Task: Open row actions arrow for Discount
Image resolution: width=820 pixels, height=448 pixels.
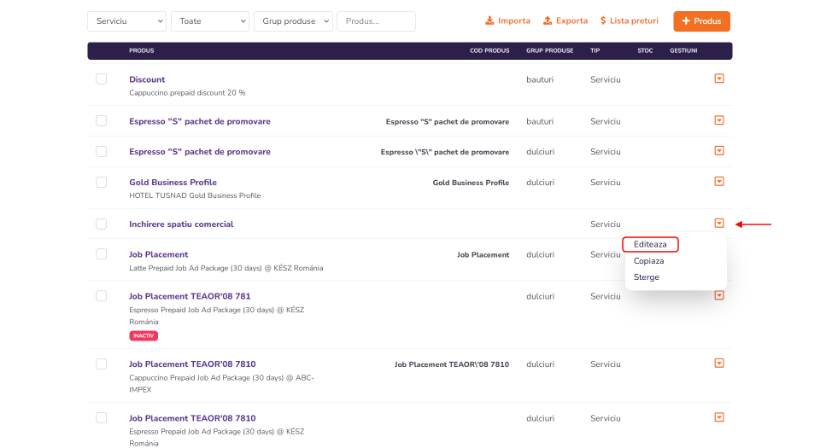Action: click(x=719, y=79)
